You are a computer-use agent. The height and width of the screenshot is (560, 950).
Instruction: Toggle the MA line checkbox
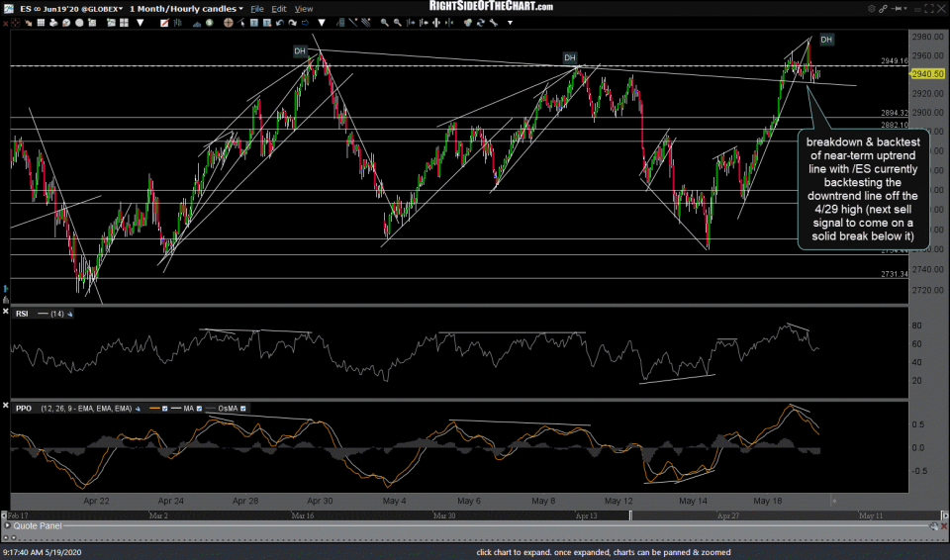click(199, 409)
